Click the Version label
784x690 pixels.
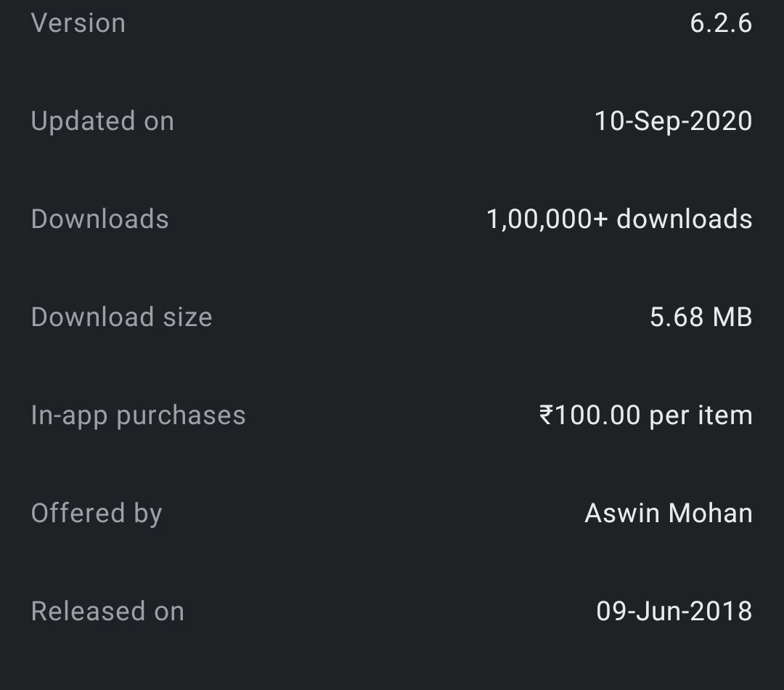[x=78, y=23]
